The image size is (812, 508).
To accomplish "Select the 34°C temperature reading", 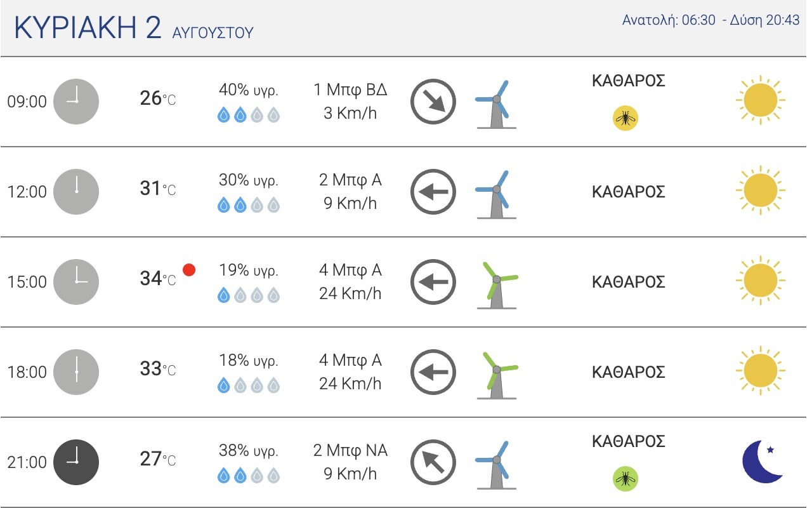I will [158, 279].
